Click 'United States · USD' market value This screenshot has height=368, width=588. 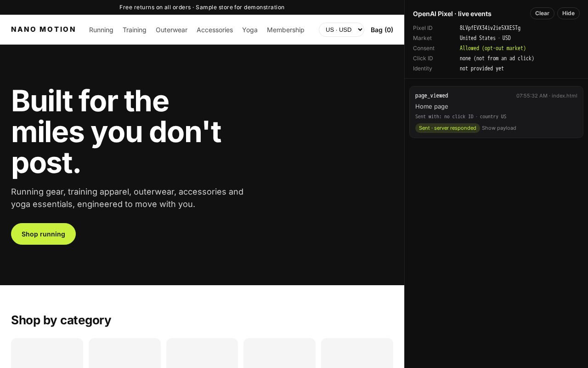pyautogui.click(x=485, y=38)
